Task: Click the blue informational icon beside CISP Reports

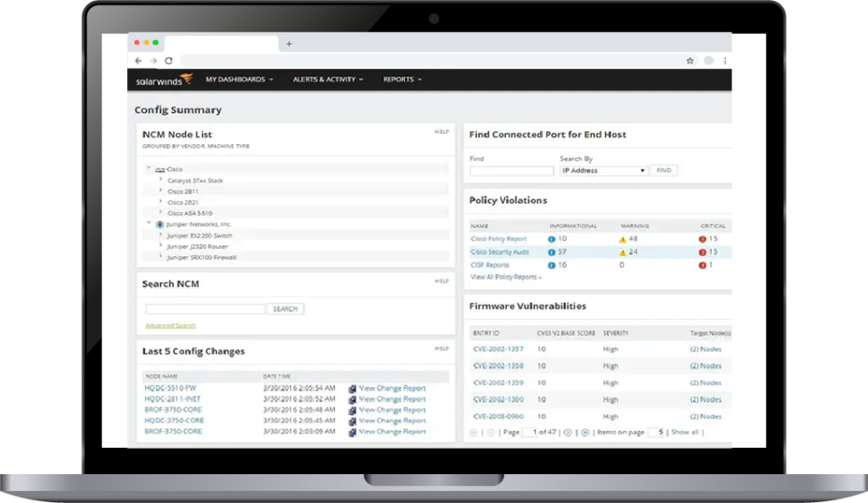Action: point(551,265)
